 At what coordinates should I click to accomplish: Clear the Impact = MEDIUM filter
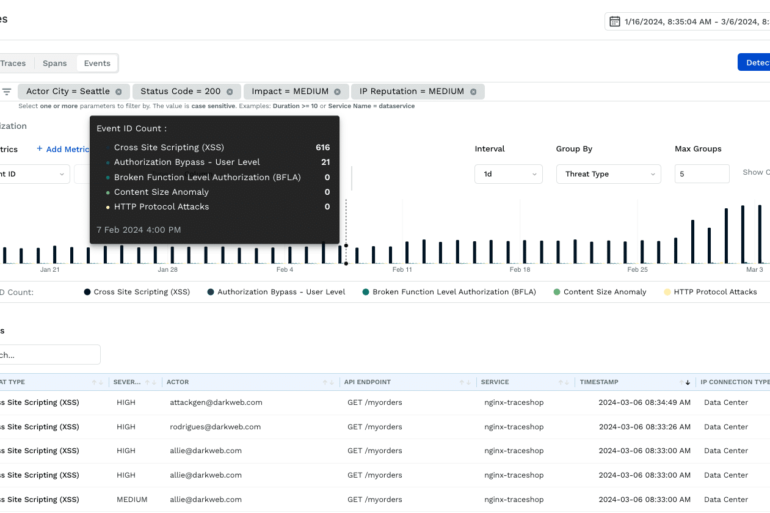338,92
